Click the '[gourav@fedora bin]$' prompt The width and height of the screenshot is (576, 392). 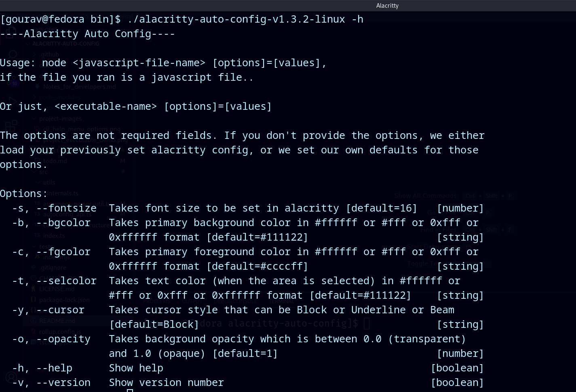point(60,19)
